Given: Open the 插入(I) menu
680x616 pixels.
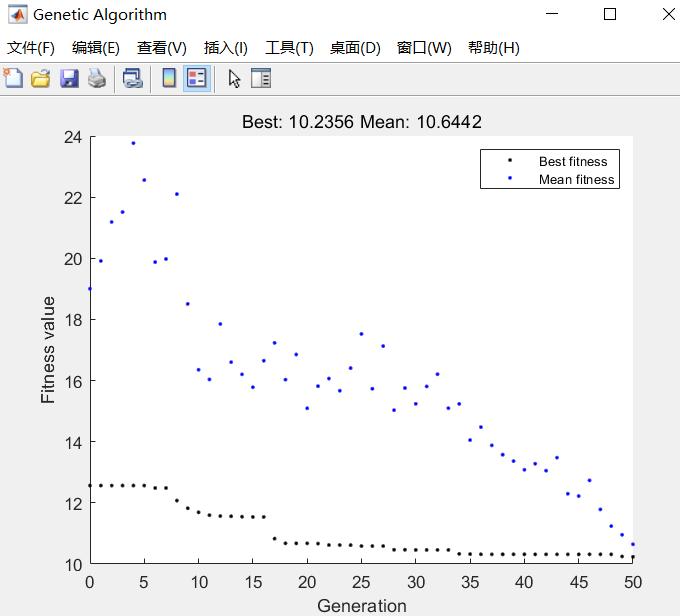Looking at the screenshot, I should (226, 47).
